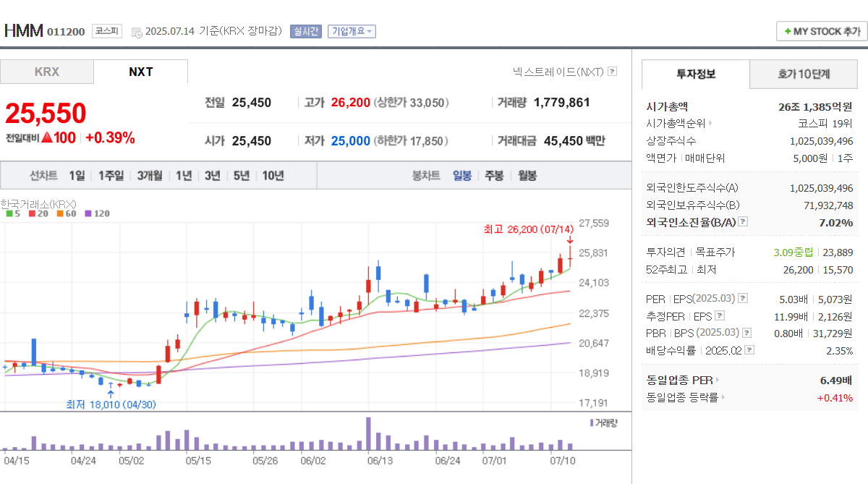868x484 pixels.
Task: Click the calendar icon beside the date
Action: click(137, 32)
